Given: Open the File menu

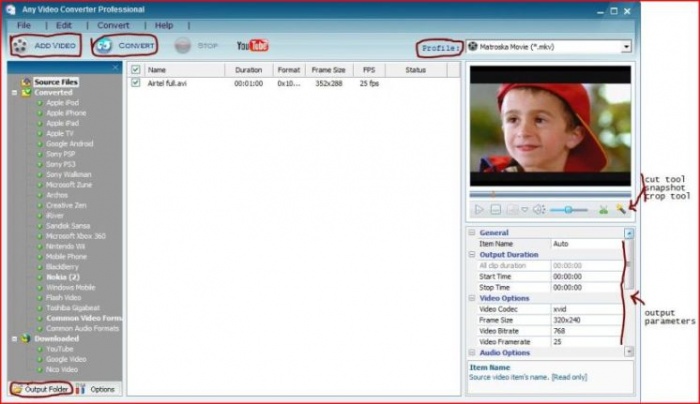Looking at the screenshot, I should tap(24, 24).
